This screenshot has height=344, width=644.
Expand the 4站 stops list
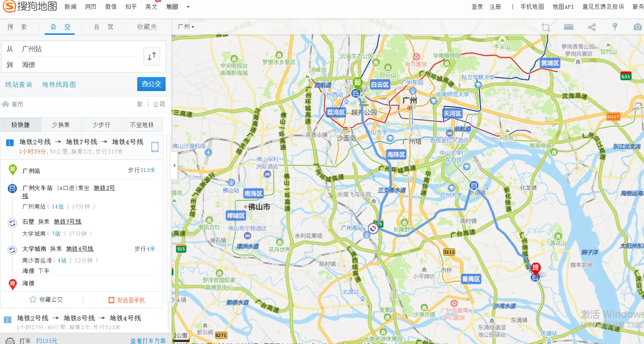[x=62, y=260]
